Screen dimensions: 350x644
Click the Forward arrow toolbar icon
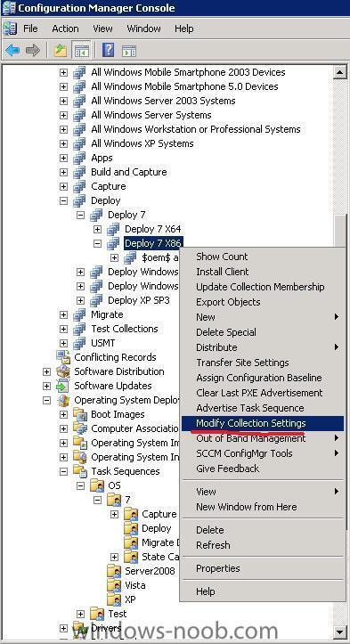click(x=32, y=51)
